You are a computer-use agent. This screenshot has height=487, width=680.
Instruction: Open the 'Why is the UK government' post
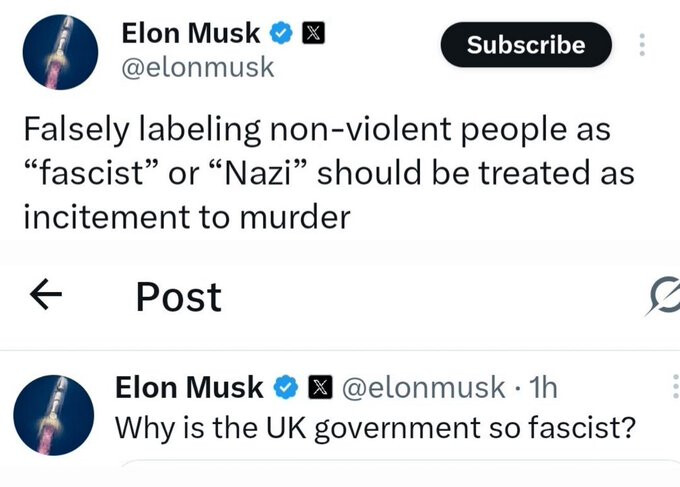[376, 427]
